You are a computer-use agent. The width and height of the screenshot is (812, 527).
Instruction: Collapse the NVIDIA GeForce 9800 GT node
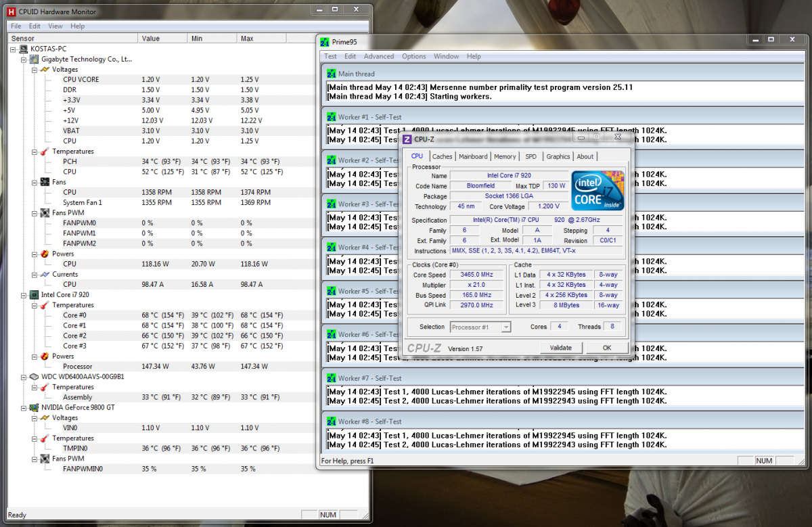24,408
